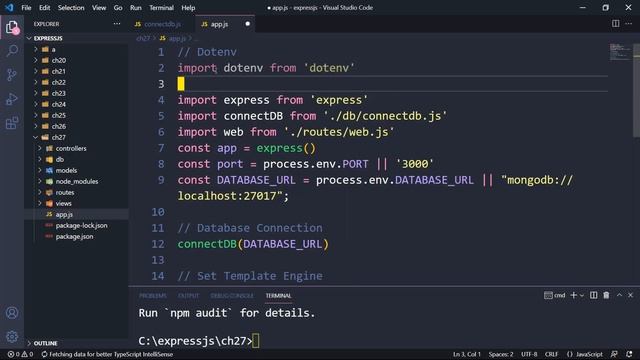Close the terminal panel
640x360 pixels.
631,295
